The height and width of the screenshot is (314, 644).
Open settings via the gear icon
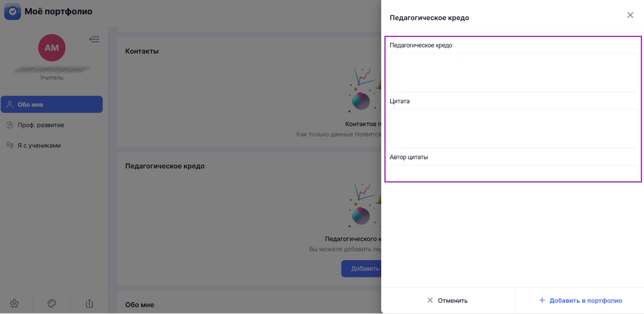point(14,304)
